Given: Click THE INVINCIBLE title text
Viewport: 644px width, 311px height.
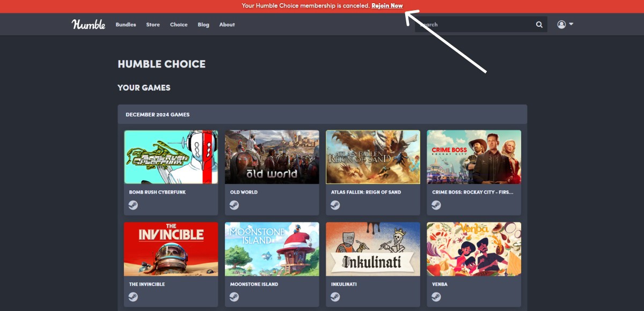Looking at the screenshot, I should [x=147, y=284].
